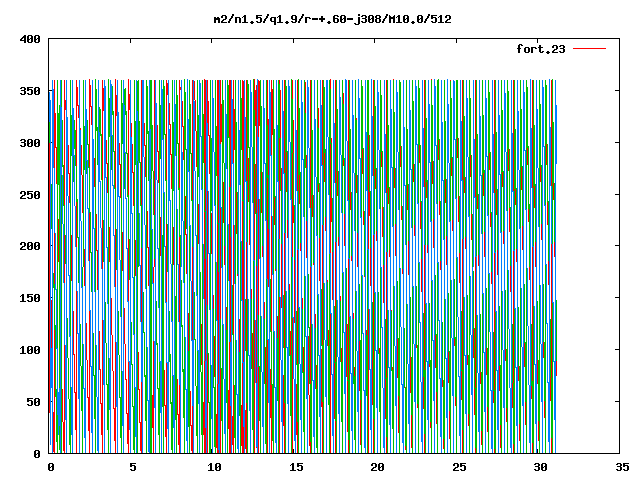640x480 pixels.
Task: Click the y-axis label 150
Action: point(30,298)
